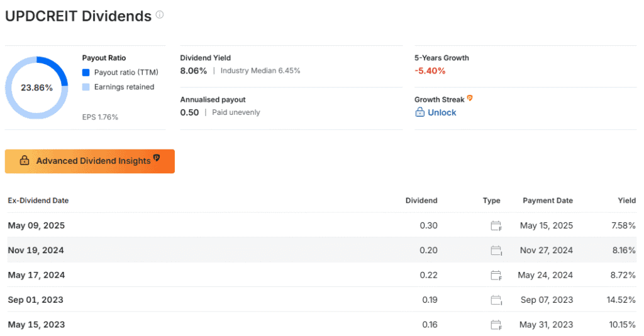The image size is (644, 336).
Task: Click dividend type icon for Nov 19, 2024
Action: point(496,250)
